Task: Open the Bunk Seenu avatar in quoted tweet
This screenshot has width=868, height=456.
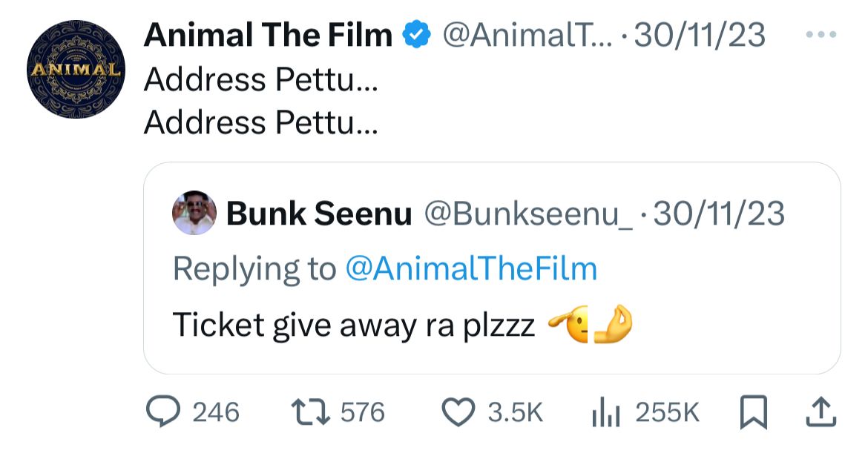Action: [x=194, y=213]
